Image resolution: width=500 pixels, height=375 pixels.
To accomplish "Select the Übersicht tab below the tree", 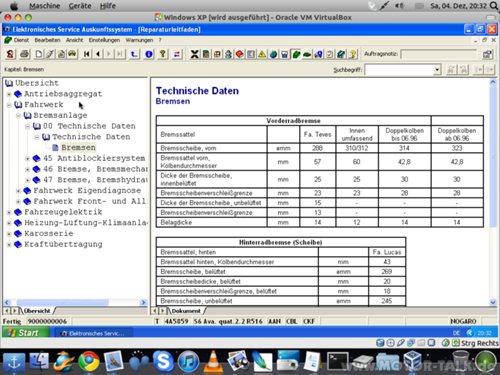I will tap(37, 311).
